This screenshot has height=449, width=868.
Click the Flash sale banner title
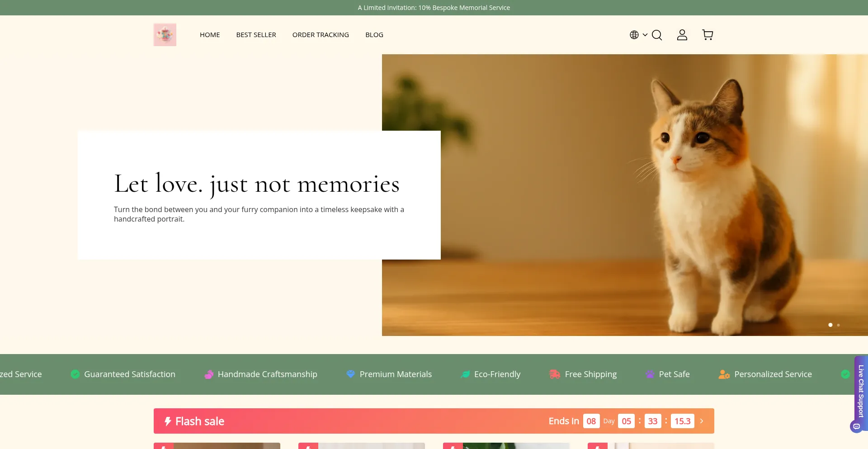[199, 421]
